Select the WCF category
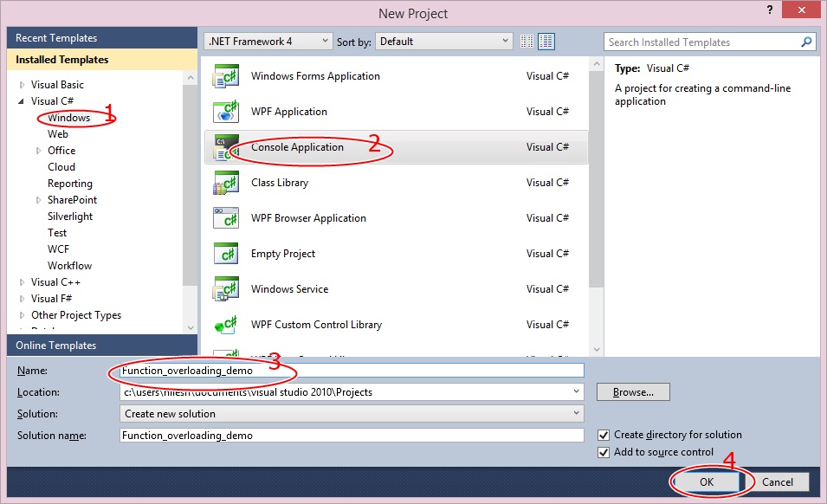The image size is (827, 504). (x=59, y=249)
